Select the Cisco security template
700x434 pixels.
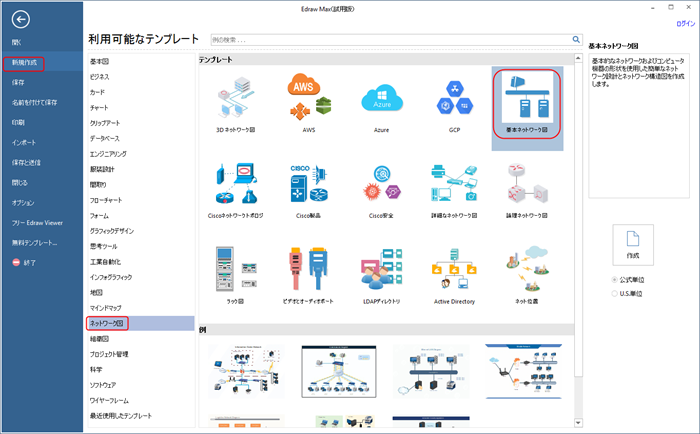(382, 191)
